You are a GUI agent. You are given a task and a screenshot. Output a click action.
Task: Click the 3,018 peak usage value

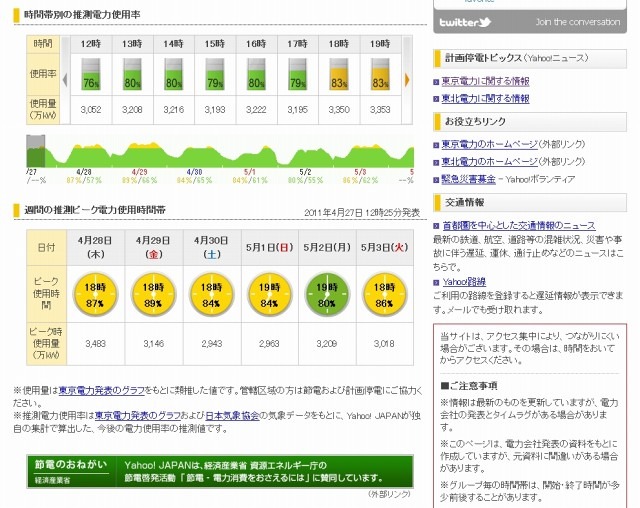pyautogui.click(x=384, y=344)
